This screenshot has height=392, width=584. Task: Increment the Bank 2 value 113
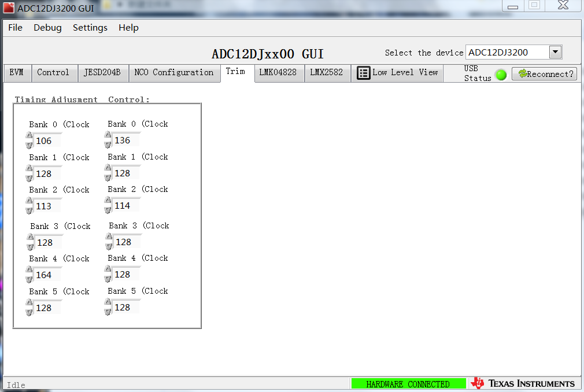pos(29,201)
